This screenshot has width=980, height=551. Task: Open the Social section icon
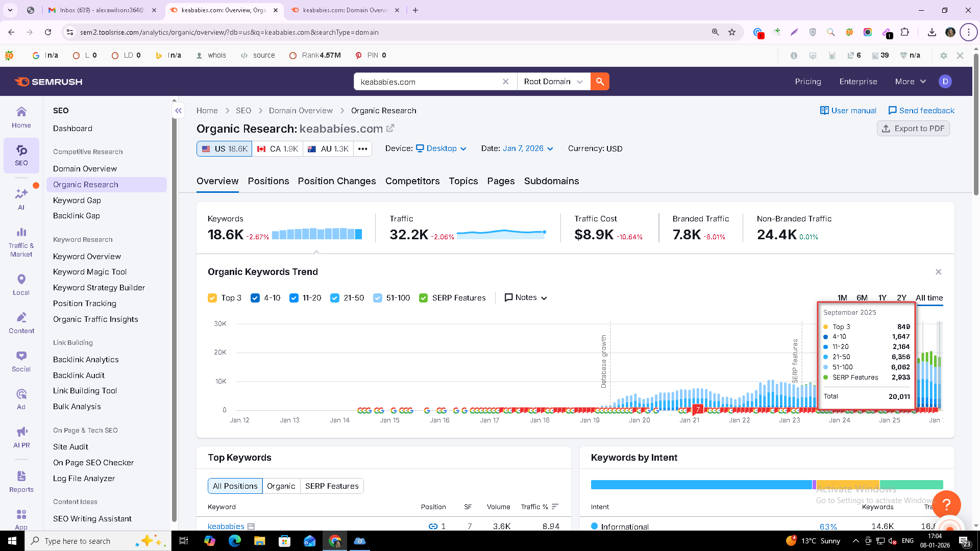21,361
